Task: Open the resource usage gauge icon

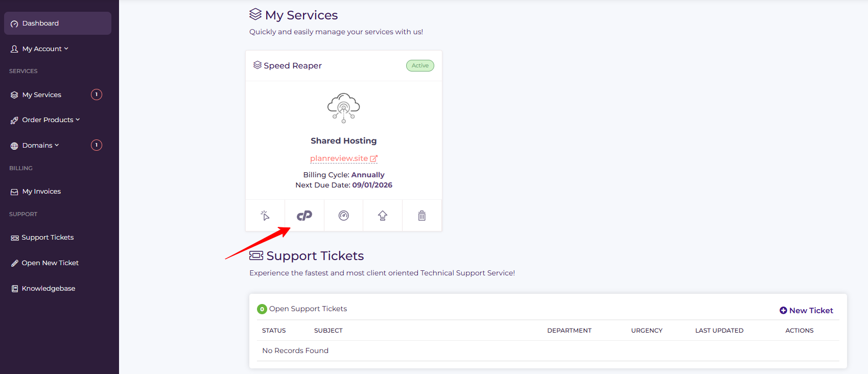Action: click(x=344, y=216)
